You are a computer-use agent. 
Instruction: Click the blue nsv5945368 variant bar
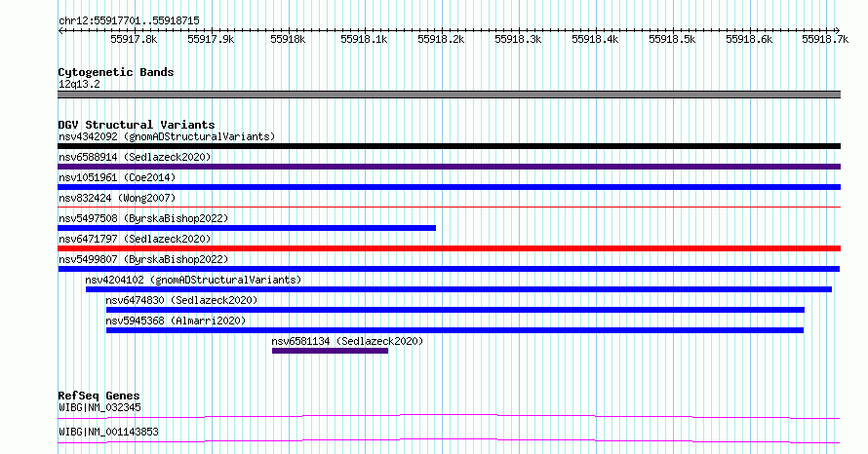[455, 330]
